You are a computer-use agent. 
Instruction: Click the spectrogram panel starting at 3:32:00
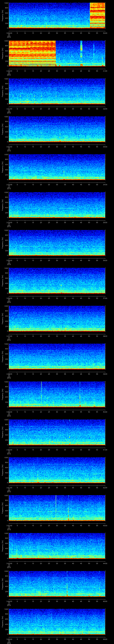57,129
